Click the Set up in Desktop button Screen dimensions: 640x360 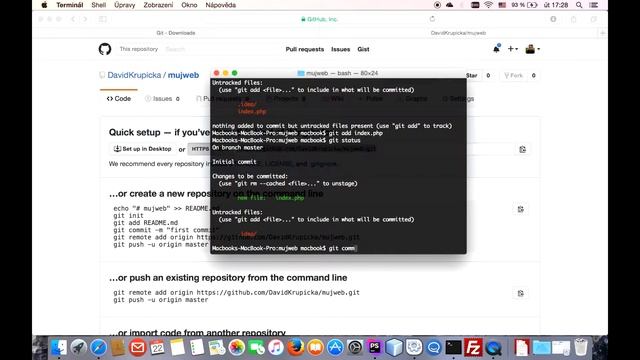pos(142,149)
